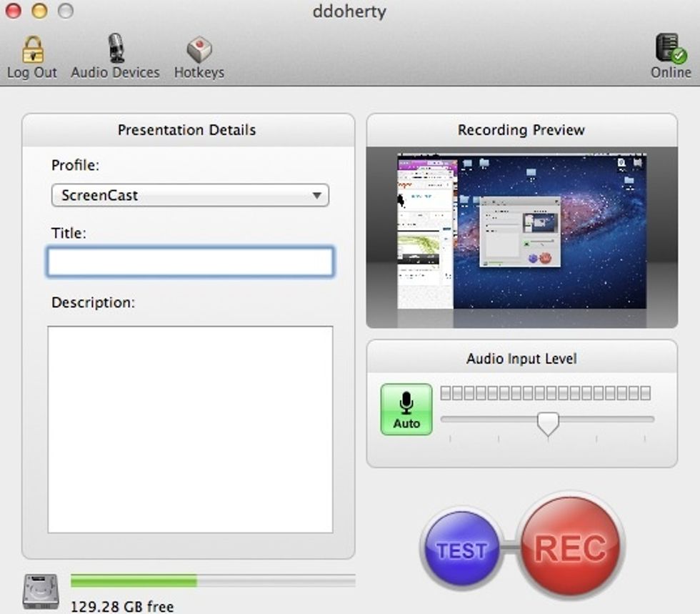
Task: Click inside the Description text area
Action: point(190,429)
